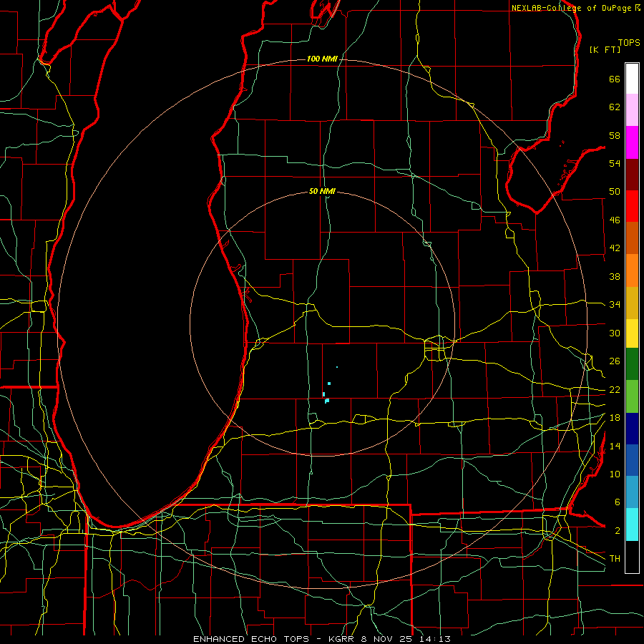
Task: Click the legend value 10
Action: (x=615, y=474)
